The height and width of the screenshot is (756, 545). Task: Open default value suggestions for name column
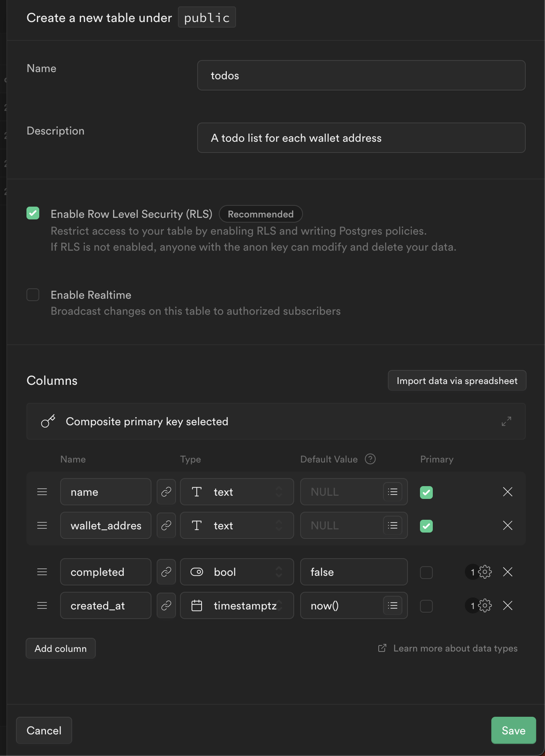393,492
